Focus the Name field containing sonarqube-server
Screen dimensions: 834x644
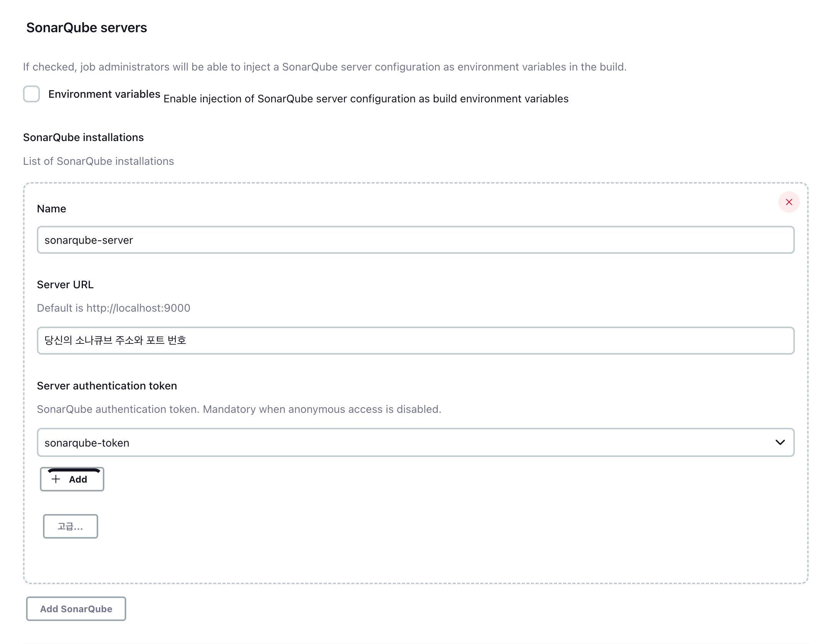pyautogui.click(x=415, y=240)
